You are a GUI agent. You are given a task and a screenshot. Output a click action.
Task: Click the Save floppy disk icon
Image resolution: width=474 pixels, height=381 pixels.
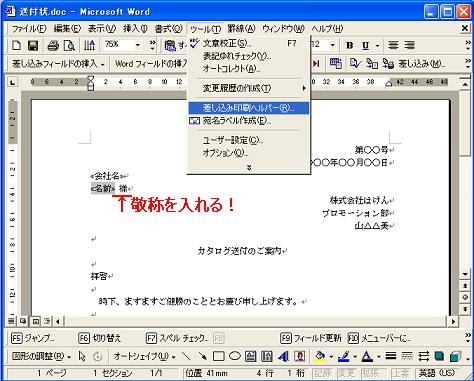[x=33, y=45]
